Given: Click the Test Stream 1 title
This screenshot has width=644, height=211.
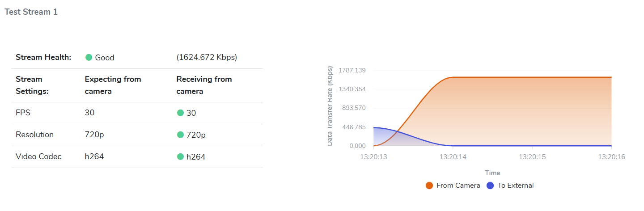Looking at the screenshot, I should (x=31, y=12).
